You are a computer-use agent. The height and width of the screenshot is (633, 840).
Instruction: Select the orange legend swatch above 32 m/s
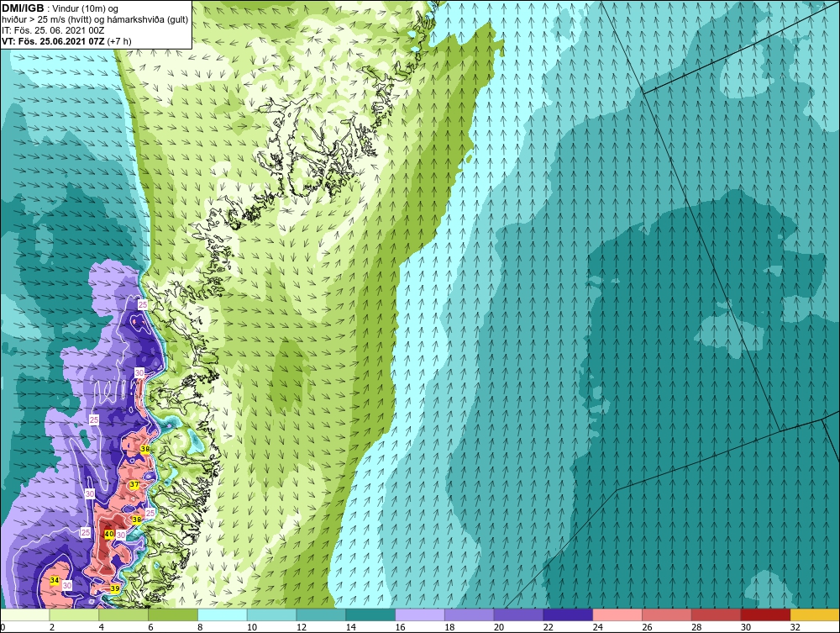click(x=815, y=615)
